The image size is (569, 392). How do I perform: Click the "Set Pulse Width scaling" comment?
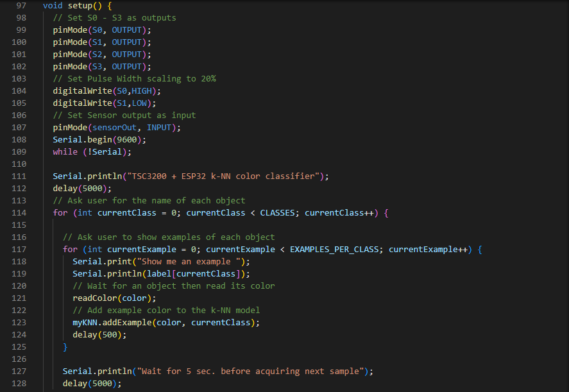(134, 78)
